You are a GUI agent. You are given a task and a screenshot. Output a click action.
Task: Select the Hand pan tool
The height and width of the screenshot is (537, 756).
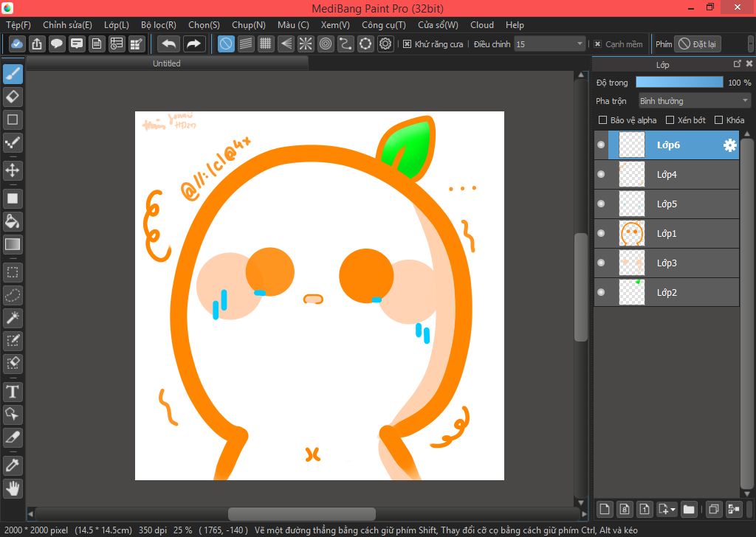click(x=13, y=488)
